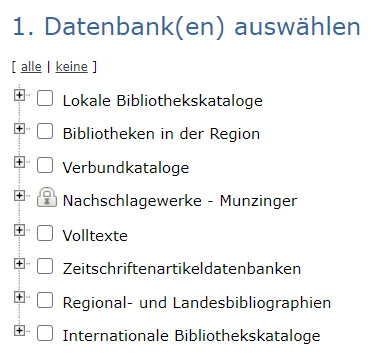Screen dimensions: 371x363
Task: Click the Verbundkataloge label text
Action: 126,168
